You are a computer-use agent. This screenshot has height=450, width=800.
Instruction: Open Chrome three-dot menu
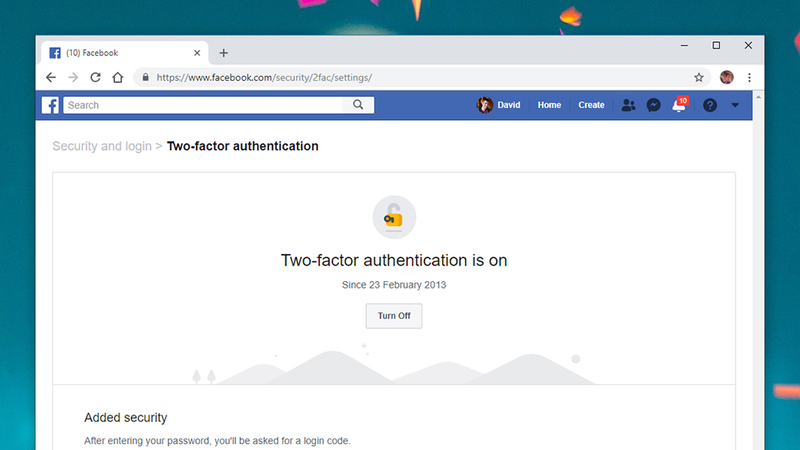(x=749, y=78)
